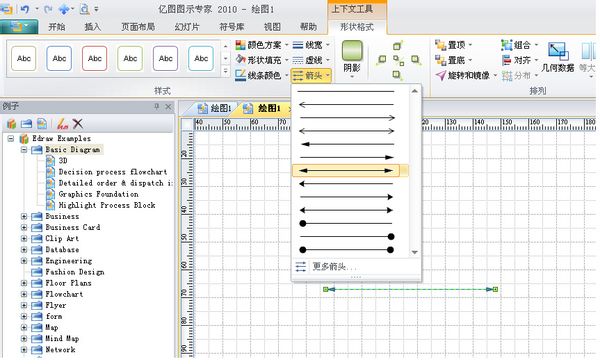The width and height of the screenshot is (600, 364).
Task: Select the cyan Abc style thumbnail
Action: (x=201, y=58)
